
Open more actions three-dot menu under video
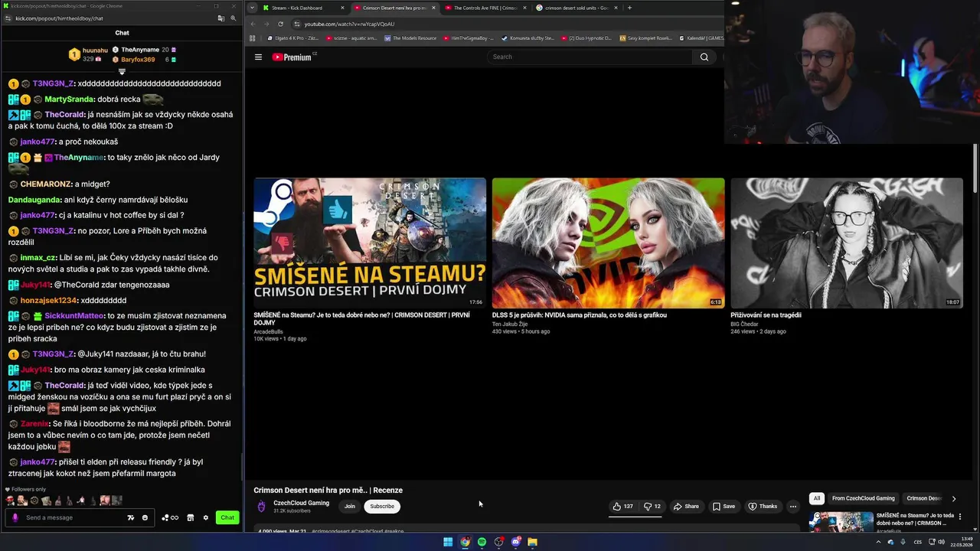(x=793, y=507)
